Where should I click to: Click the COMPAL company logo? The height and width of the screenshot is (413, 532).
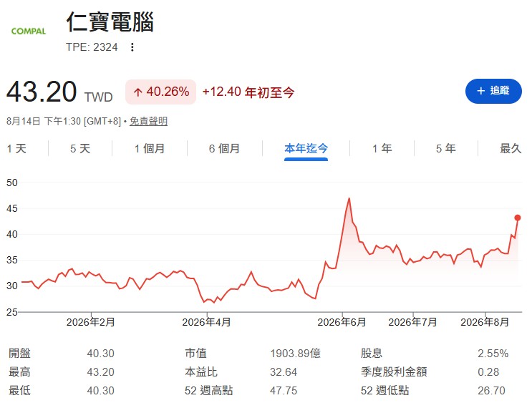29,31
